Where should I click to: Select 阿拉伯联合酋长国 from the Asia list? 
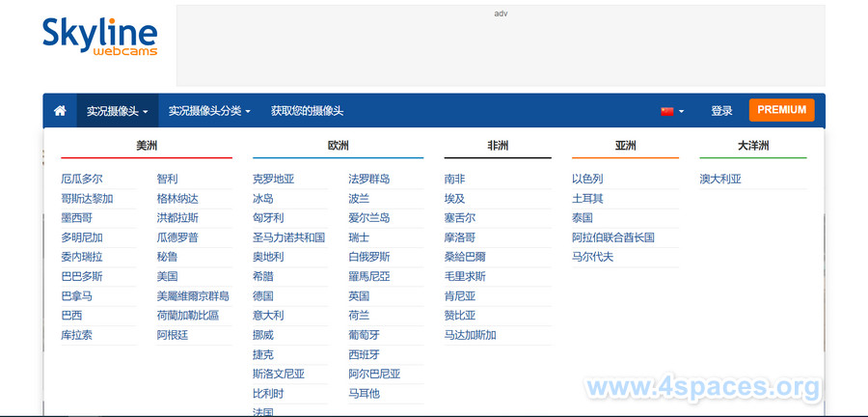click(612, 237)
